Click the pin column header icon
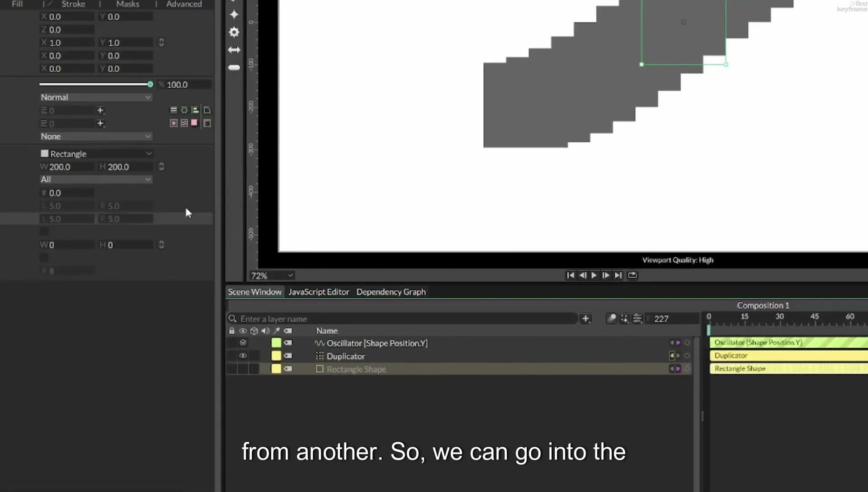 [276, 331]
